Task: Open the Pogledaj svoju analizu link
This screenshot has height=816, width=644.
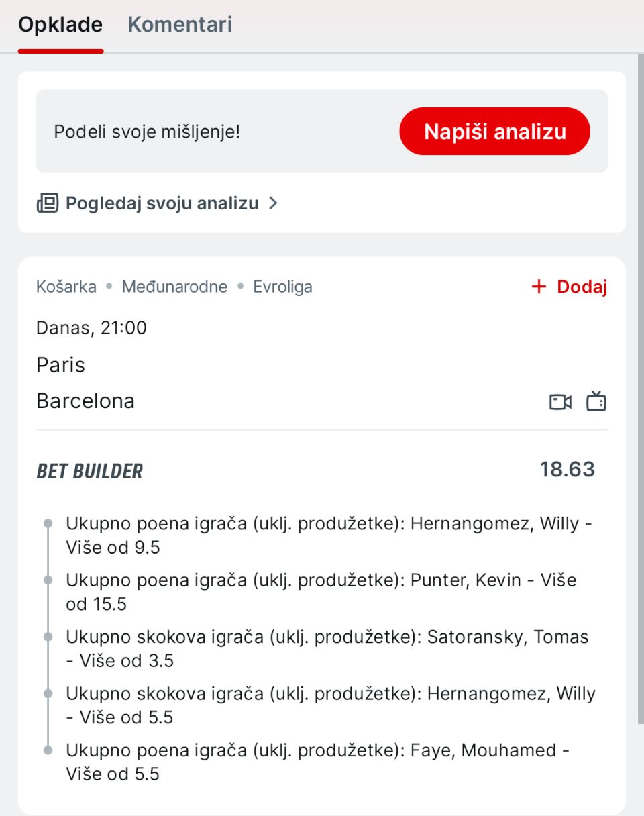Action: point(161,203)
